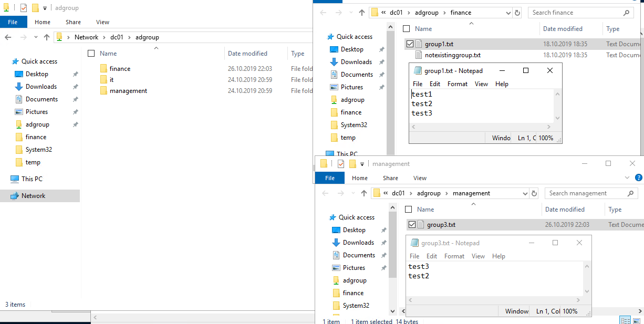Click the Help icon in management window
The width and height of the screenshot is (644, 324).
point(639,178)
